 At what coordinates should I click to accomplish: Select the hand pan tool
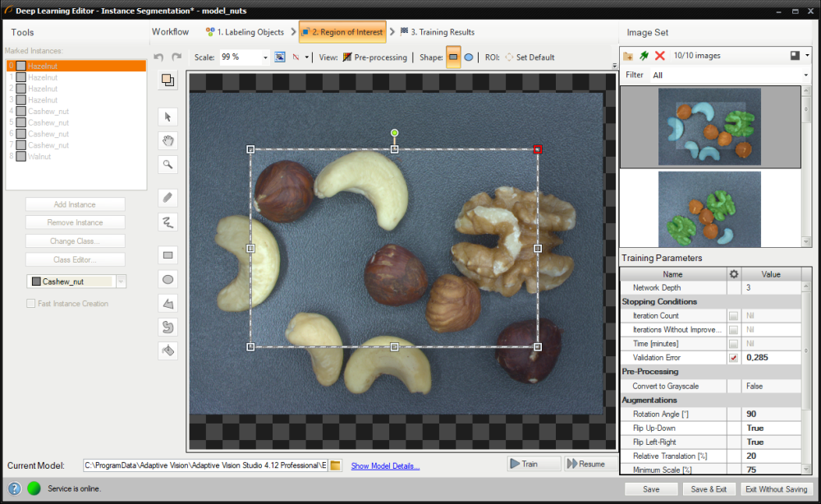(167, 140)
